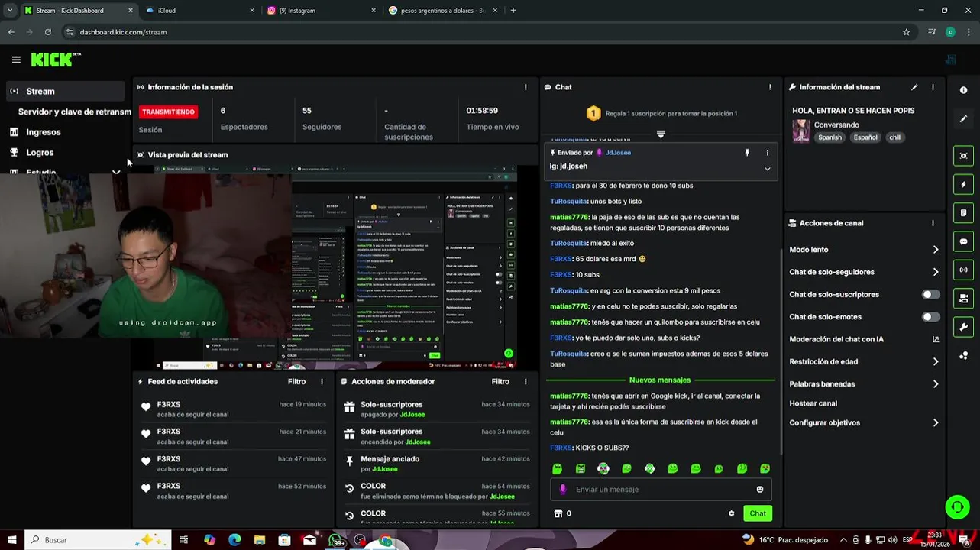Click the KICK logo

click(55, 60)
